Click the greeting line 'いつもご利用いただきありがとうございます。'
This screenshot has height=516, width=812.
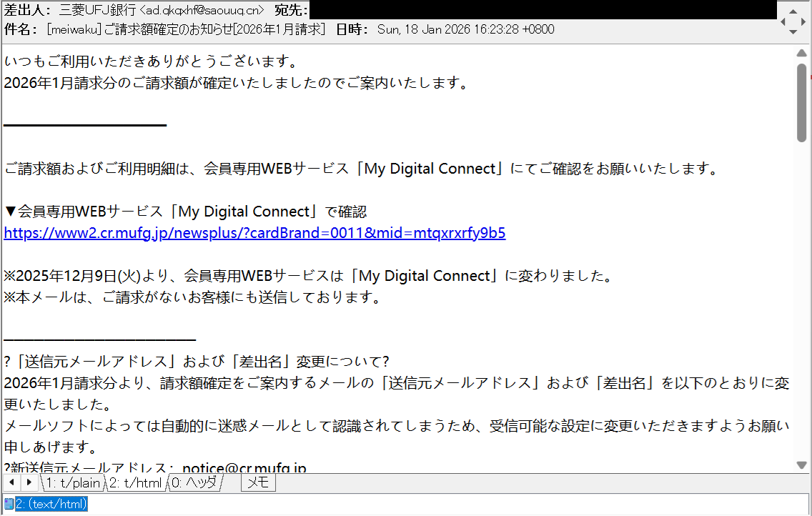[x=152, y=61]
